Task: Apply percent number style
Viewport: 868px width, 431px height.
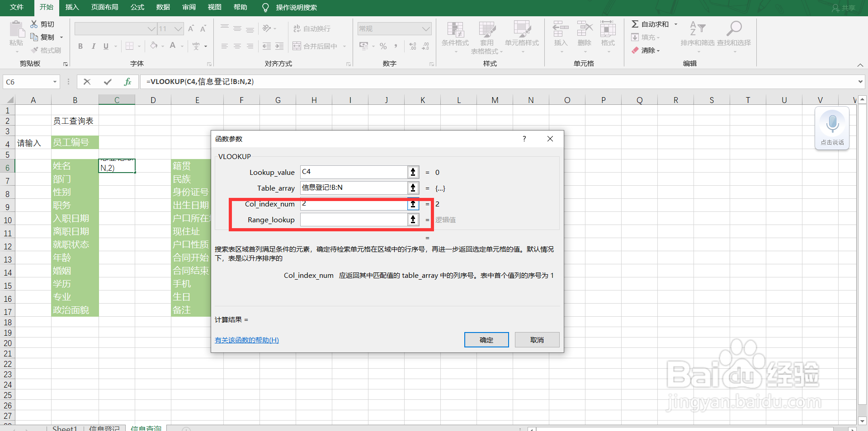Action: pyautogui.click(x=383, y=46)
